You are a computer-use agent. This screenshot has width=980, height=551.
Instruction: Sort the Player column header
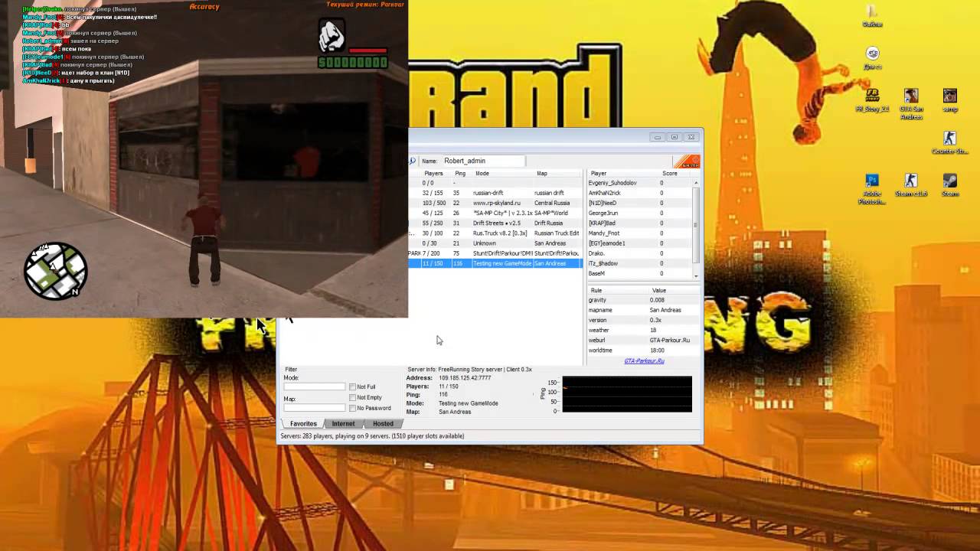click(x=623, y=174)
